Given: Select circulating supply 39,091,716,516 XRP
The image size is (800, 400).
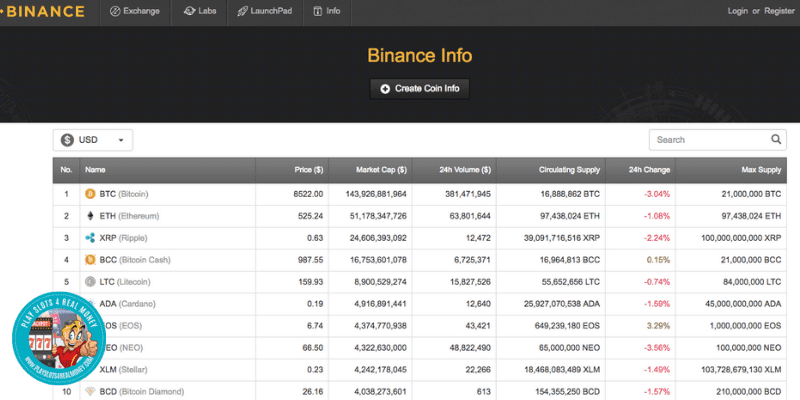Looking at the screenshot, I should 562,238.
